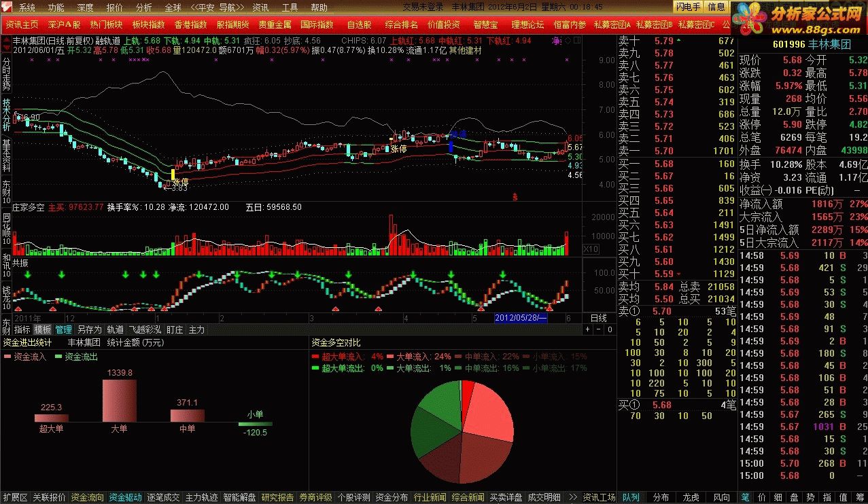Open the 关联报价 bottom tab

coord(49,497)
